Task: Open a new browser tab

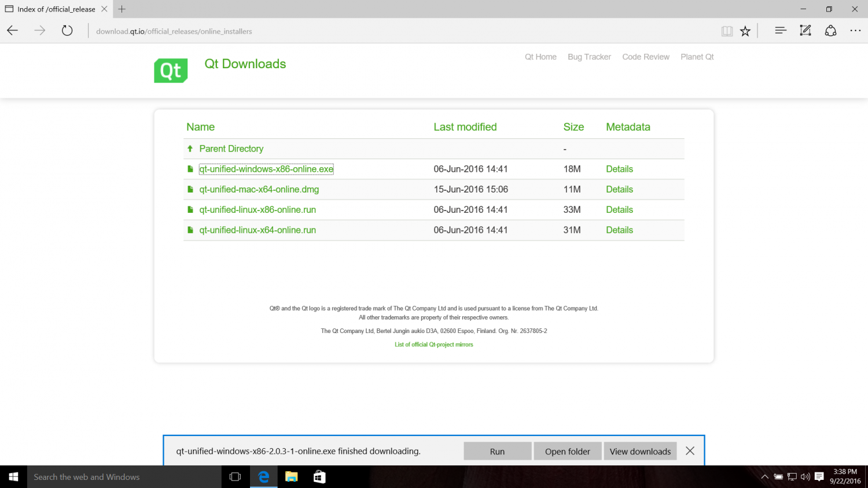Action: tap(122, 9)
